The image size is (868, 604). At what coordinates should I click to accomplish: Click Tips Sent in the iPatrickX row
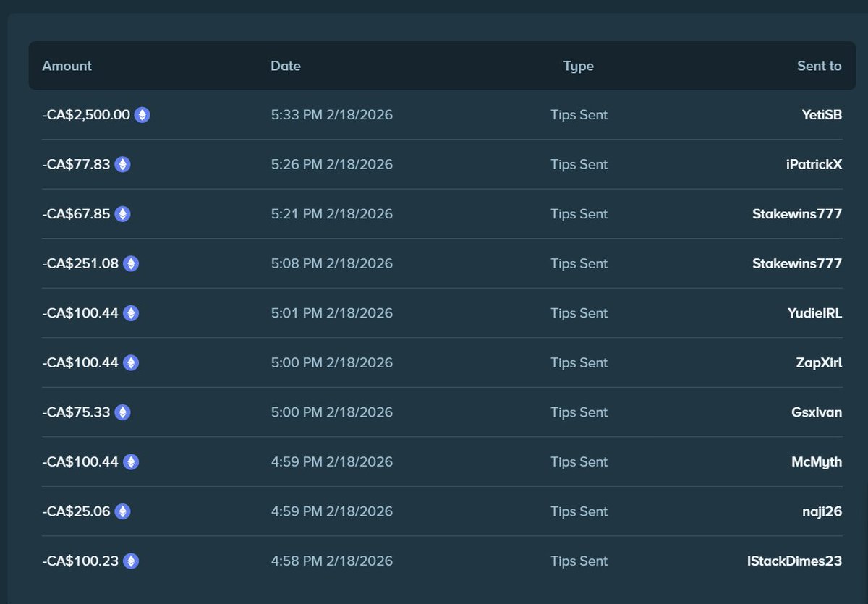coord(579,164)
